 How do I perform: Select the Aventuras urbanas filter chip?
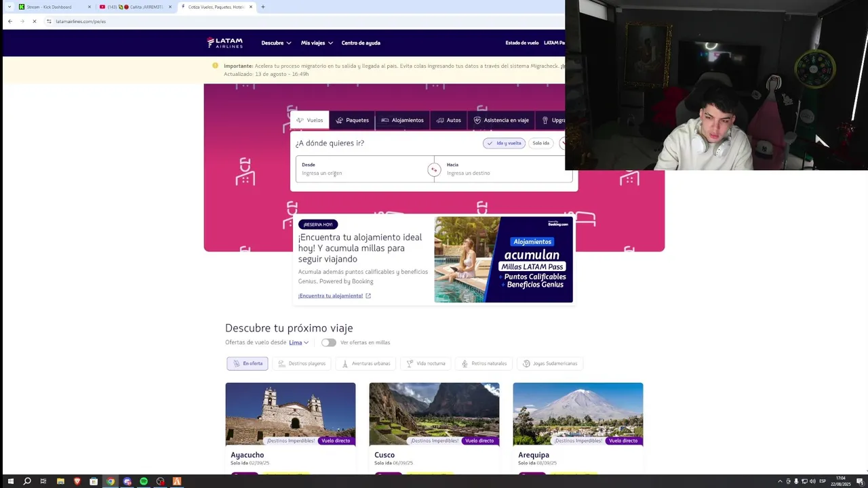click(366, 363)
